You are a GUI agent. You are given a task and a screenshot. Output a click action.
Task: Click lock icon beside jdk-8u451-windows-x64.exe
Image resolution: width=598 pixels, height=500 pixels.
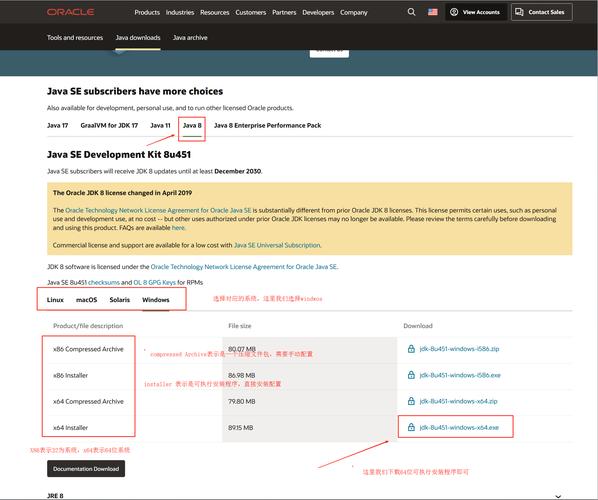(411, 427)
